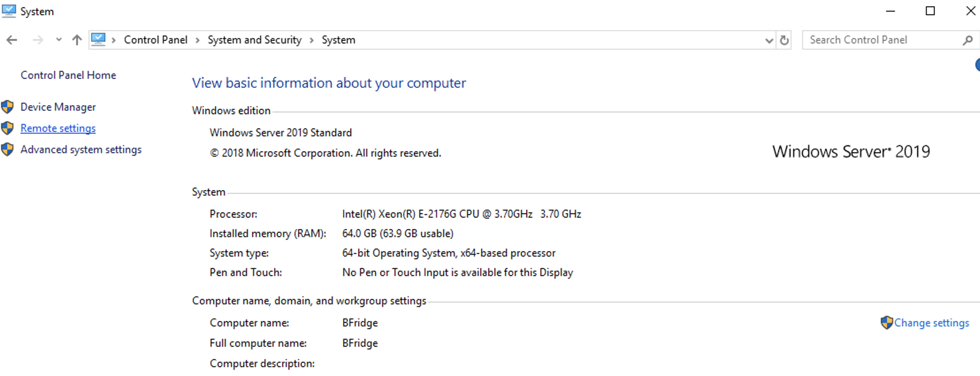Click shield icon next to Change settings
Screen dimensions: 980x376
click(x=886, y=322)
